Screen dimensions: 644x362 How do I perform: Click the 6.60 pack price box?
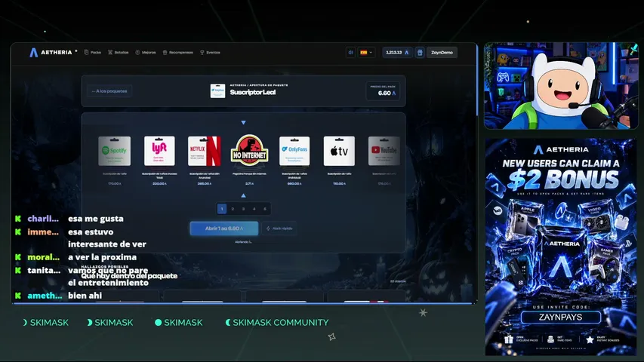(383, 91)
